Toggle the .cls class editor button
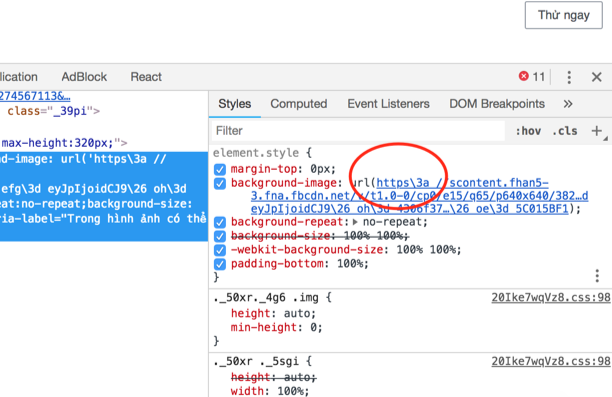 pyautogui.click(x=565, y=131)
